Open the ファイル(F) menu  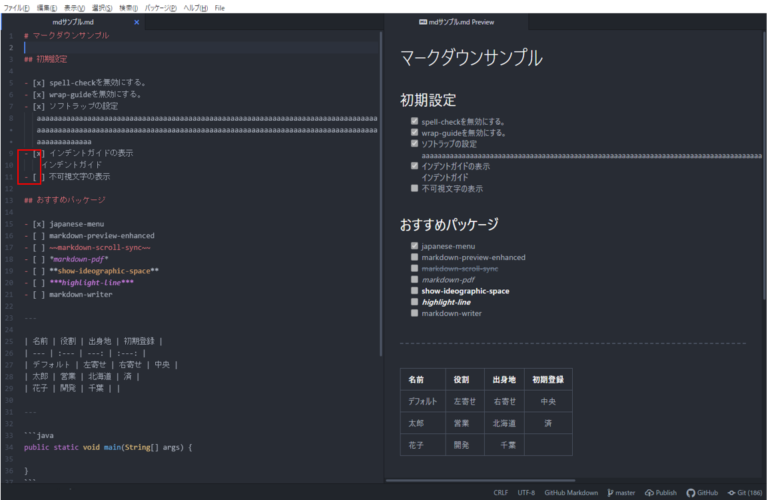pos(16,8)
